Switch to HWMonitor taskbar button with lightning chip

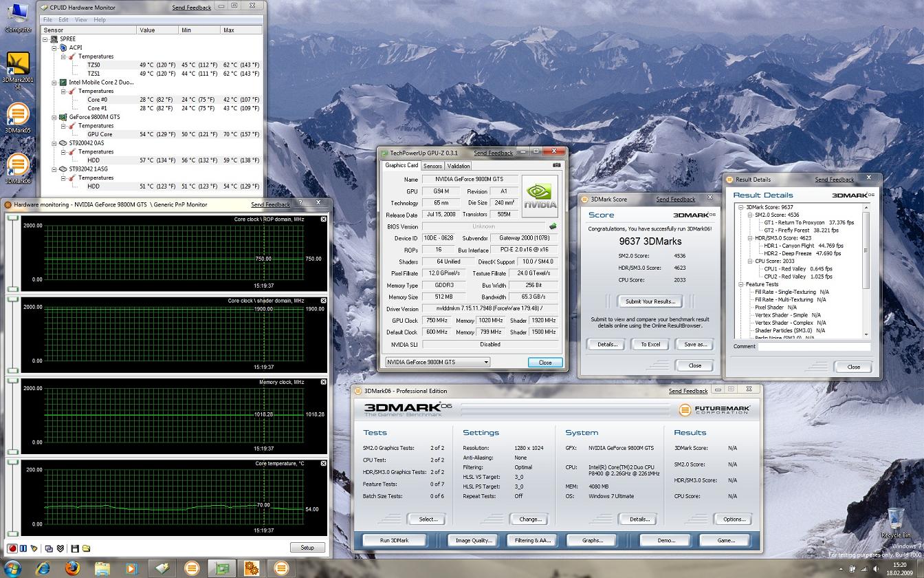pyautogui.click(x=163, y=568)
